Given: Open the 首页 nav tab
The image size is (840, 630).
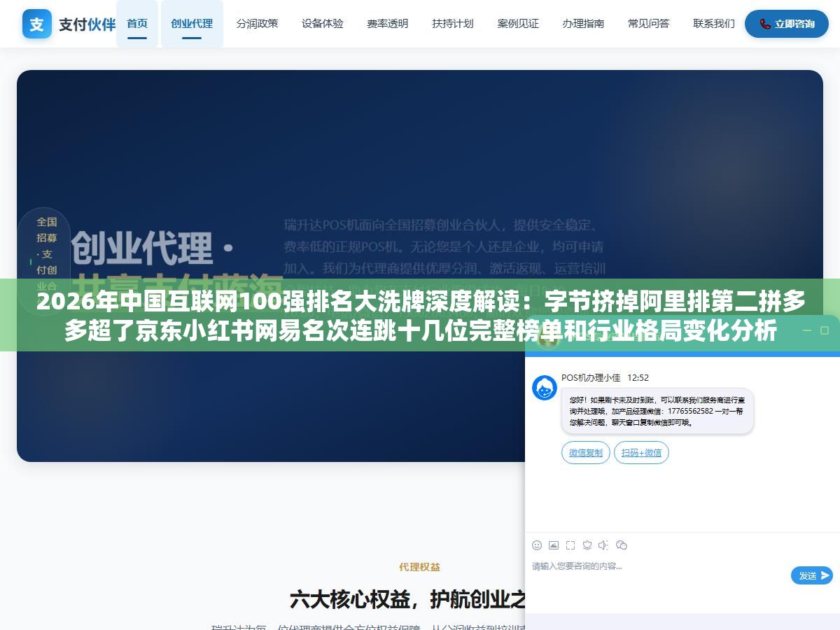Looking at the screenshot, I should coord(137,24).
